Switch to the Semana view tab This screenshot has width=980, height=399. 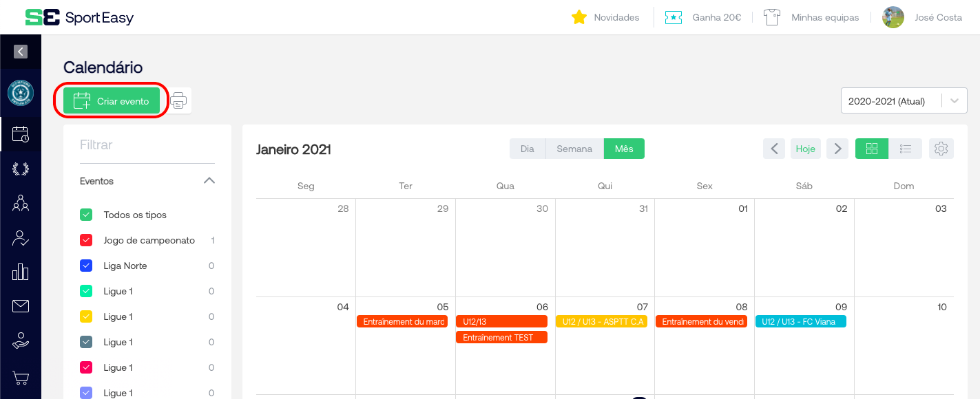574,149
